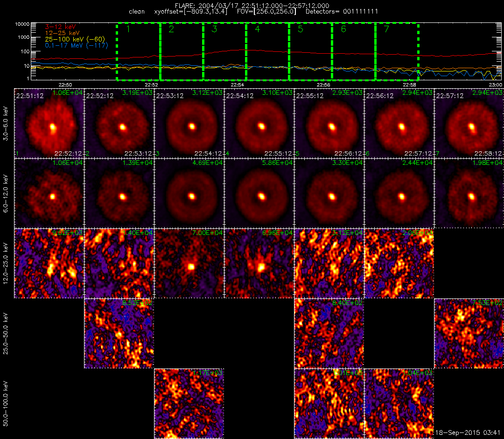Click the 'clean' algorithm label

(x=137, y=12)
